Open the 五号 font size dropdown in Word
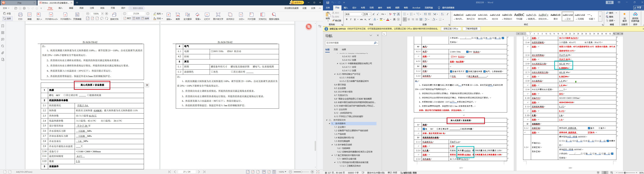The image size is (644, 174). (x=370, y=14)
